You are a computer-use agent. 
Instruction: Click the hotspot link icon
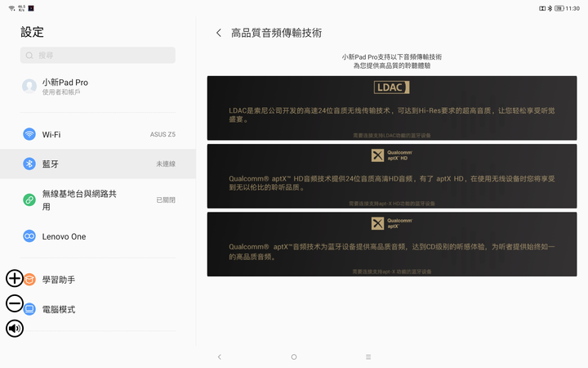29,200
